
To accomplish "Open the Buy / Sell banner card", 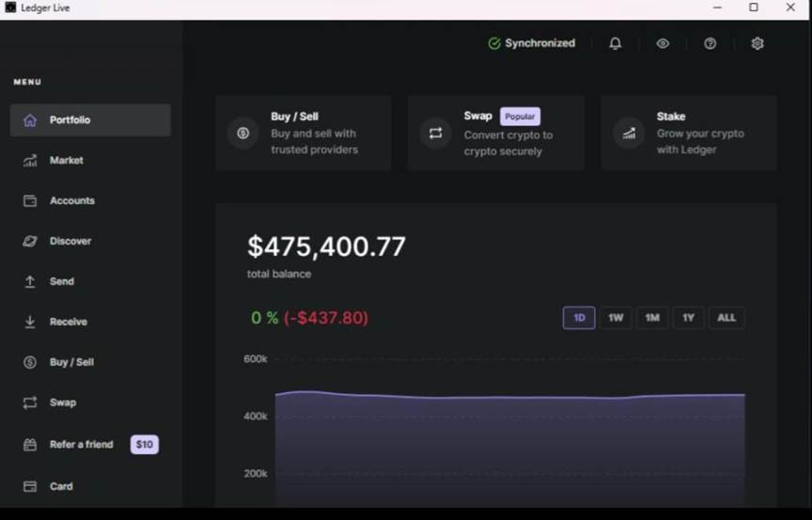I will (x=304, y=133).
